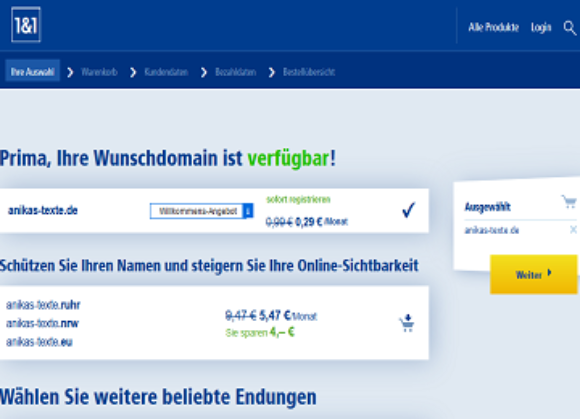Open Alle Produkte menu

[x=493, y=27]
